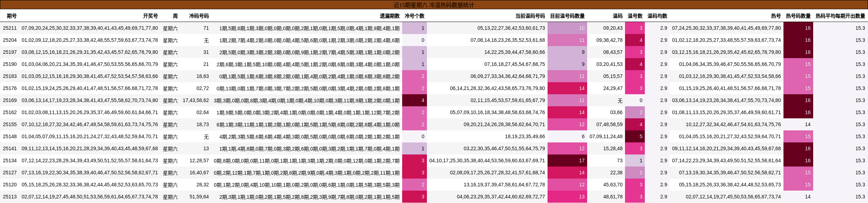Select period number 25204

[10, 40]
